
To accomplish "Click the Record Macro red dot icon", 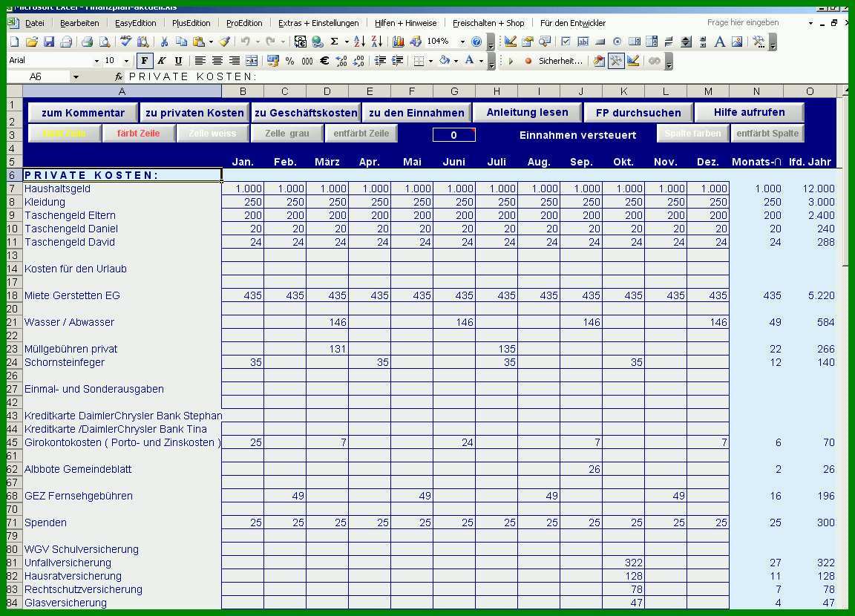I will tap(528, 61).
